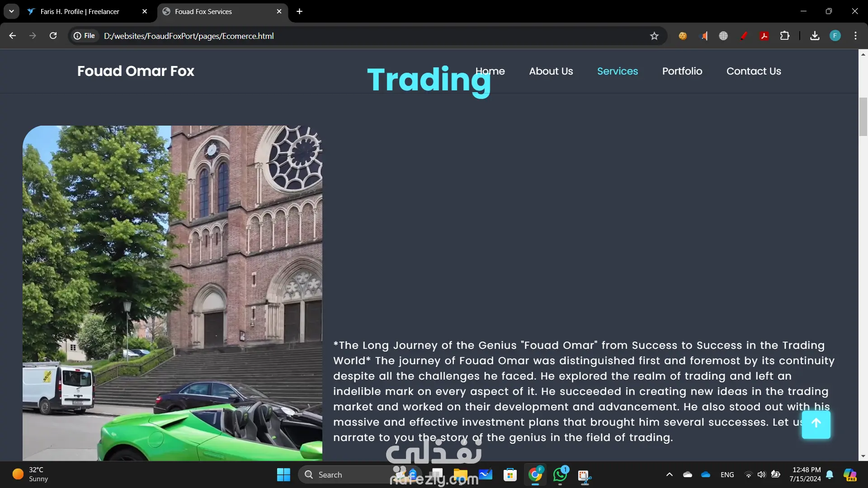
Task: Open the About Us page
Action: point(551,71)
